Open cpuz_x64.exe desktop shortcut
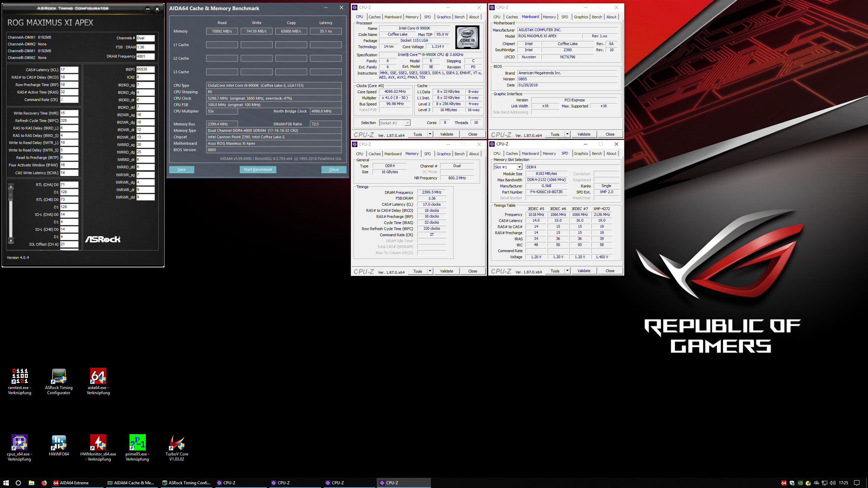Screen dimensions: 868x488 tap(20, 443)
